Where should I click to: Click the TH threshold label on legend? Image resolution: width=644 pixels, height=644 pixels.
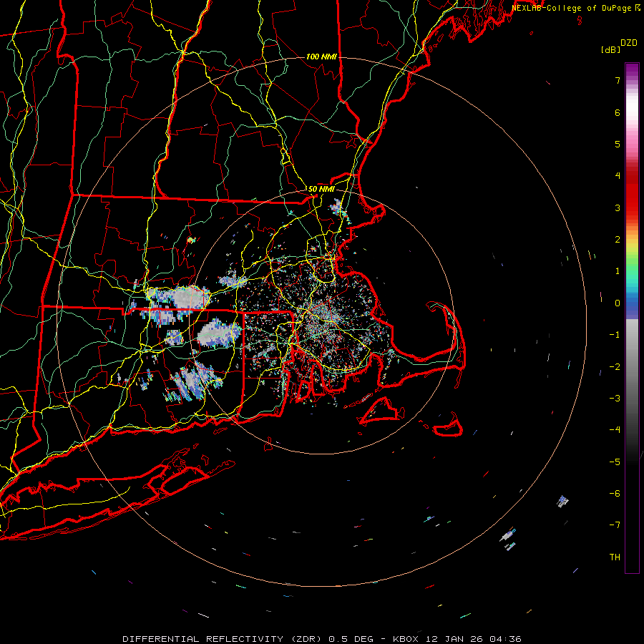click(615, 557)
